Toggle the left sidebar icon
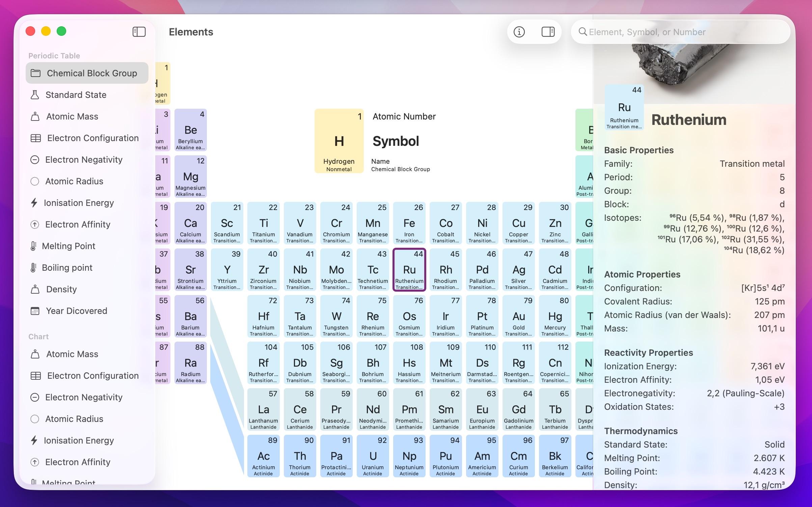The width and height of the screenshot is (812, 507). pos(139,32)
